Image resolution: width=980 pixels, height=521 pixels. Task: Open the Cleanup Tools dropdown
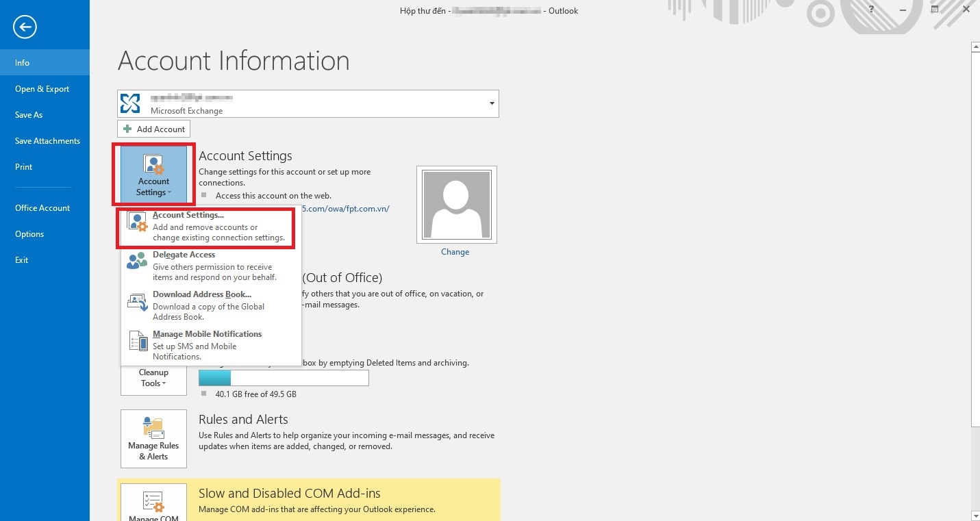[x=153, y=378]
